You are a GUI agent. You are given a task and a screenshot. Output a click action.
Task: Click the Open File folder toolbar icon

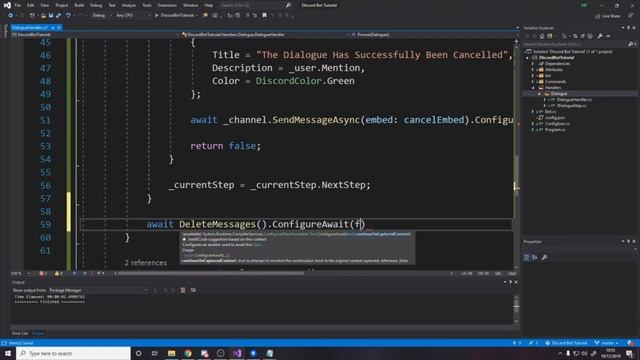pos(43,16)
